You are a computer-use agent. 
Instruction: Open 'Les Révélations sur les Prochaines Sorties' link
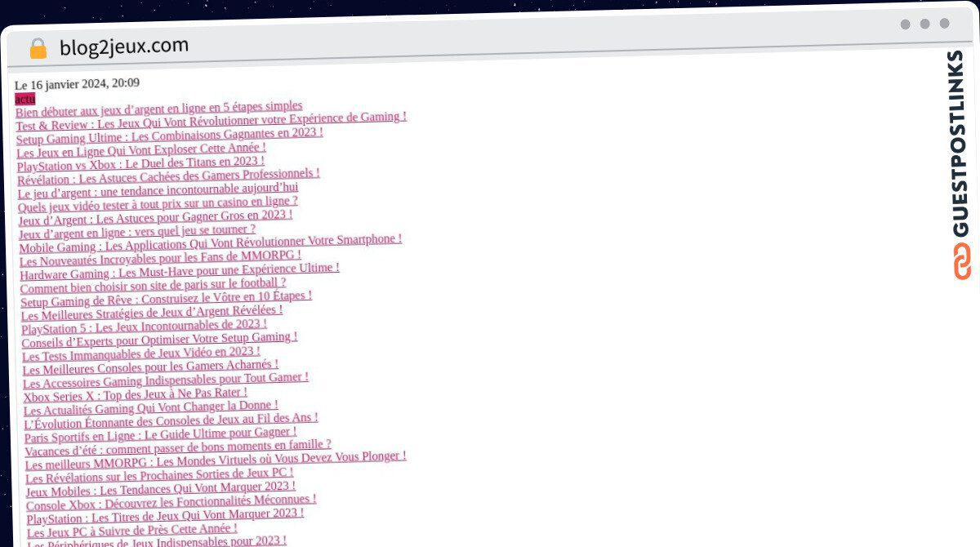point(159,477)
